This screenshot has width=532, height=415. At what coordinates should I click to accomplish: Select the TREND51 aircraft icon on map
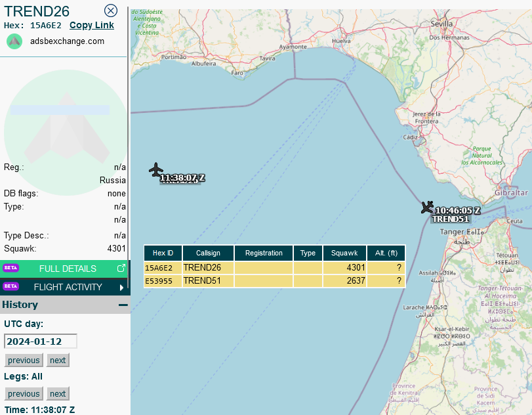[427, 207]
